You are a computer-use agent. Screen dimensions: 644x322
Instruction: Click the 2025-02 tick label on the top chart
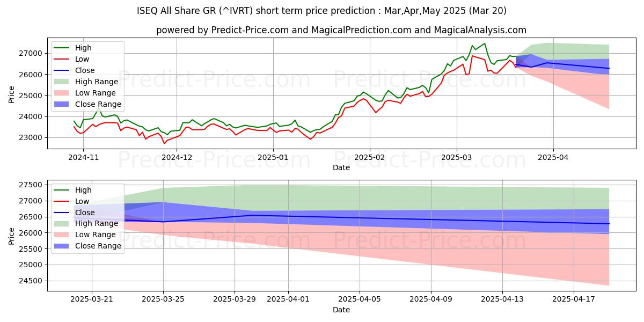click(x=369, y=157)
